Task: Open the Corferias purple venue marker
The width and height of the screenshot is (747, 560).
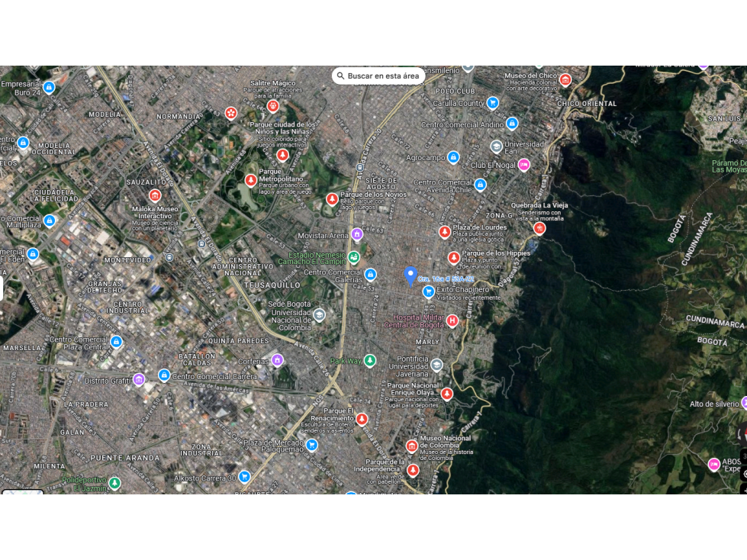Action: click(277, 360)
